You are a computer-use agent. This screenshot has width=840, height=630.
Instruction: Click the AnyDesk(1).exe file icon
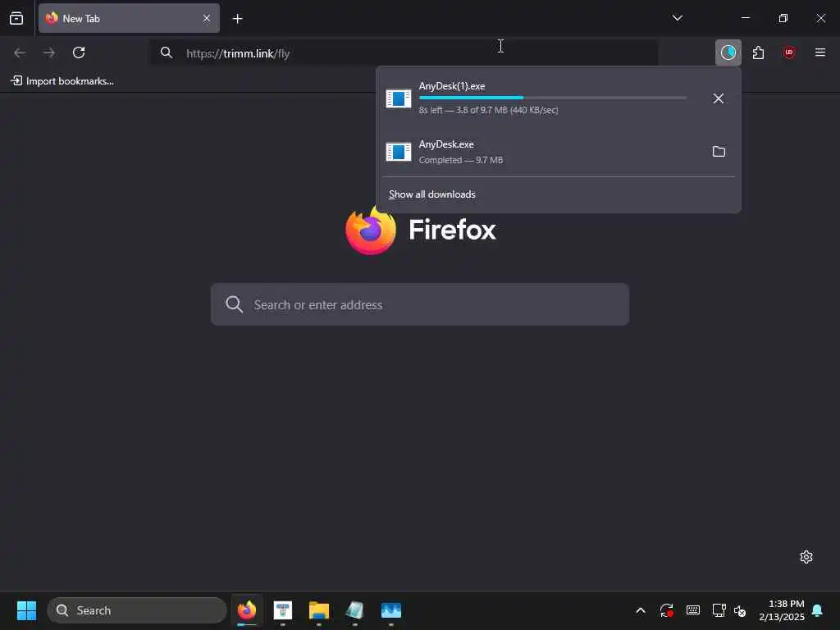coord(399,98)
